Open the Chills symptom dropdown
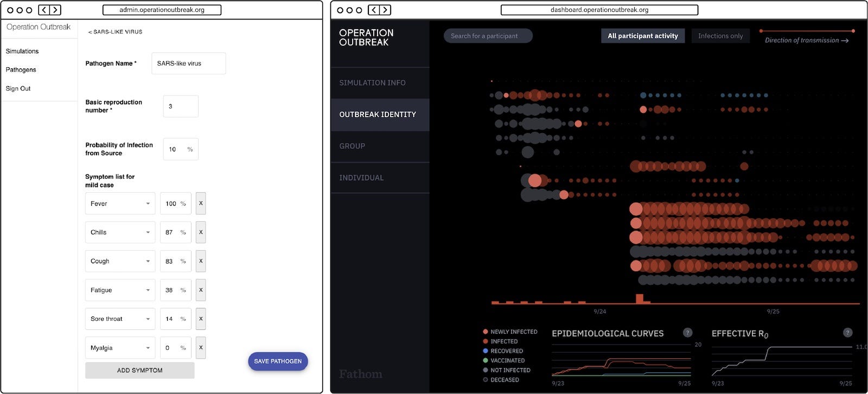This screenshot has height=394, width=868. 120,232
